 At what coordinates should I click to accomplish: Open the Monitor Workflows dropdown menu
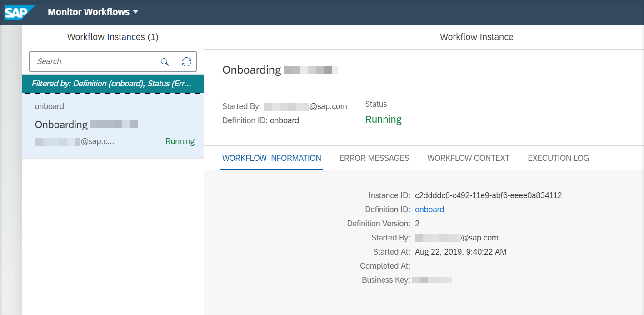93,12
